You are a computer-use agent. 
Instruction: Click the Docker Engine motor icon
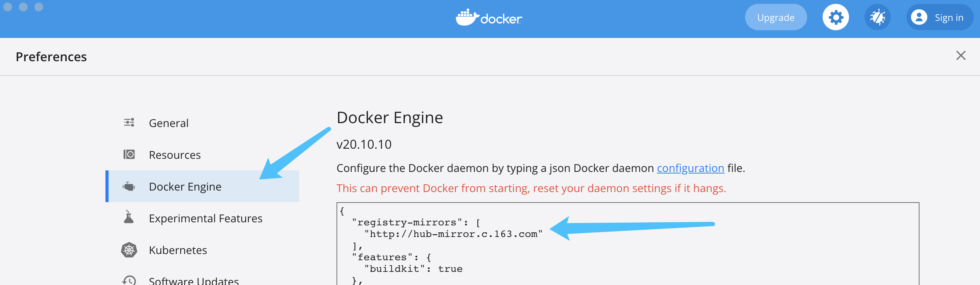pos(129,186)
